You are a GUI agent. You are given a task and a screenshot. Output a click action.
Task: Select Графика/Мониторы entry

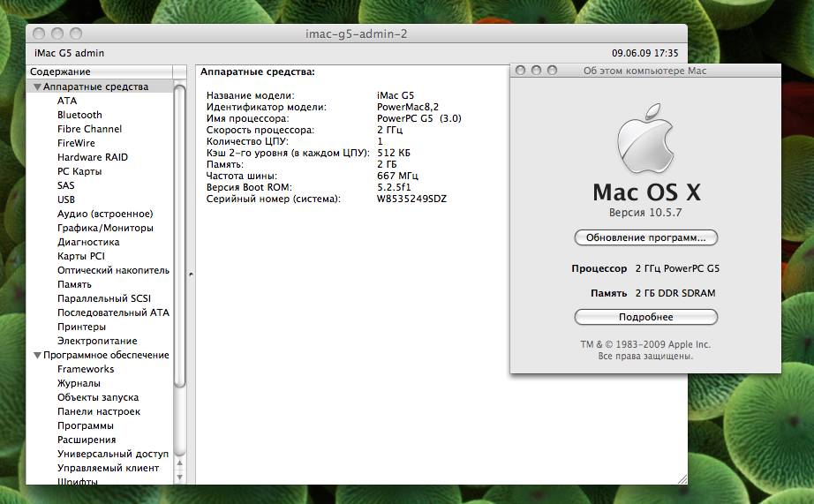(x=105, y=228)
